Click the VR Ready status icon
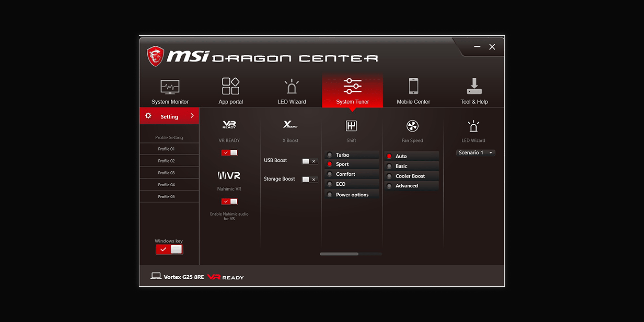This screenshot has height=322, width=644. pos(229,125)
